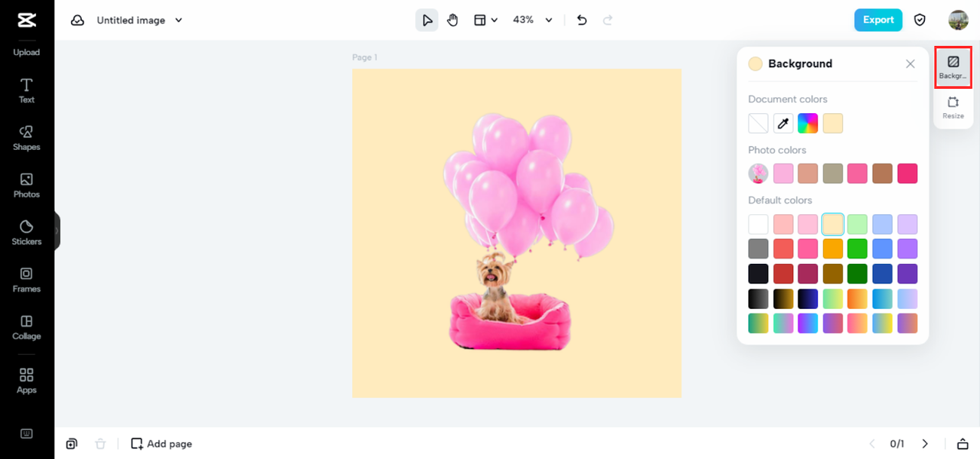The width and height of the screenshot is (980, 459).
Task: Choose the dark green default color
Action: 857,273
